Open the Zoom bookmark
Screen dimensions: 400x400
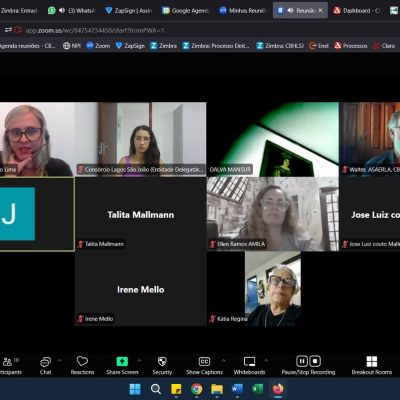[98, 46]
